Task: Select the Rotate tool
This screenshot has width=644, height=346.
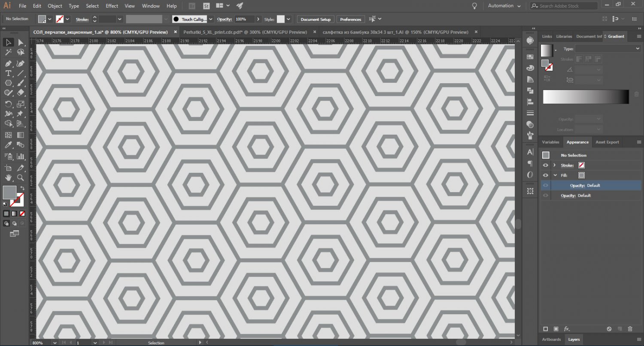Action: (x=8, y=104)
